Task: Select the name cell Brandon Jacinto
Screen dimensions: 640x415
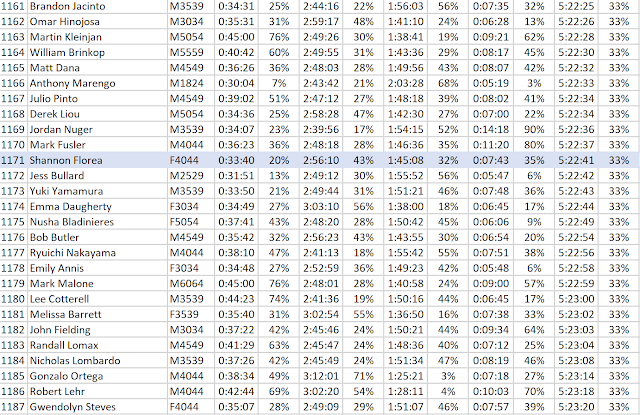Action: point(97,6)
